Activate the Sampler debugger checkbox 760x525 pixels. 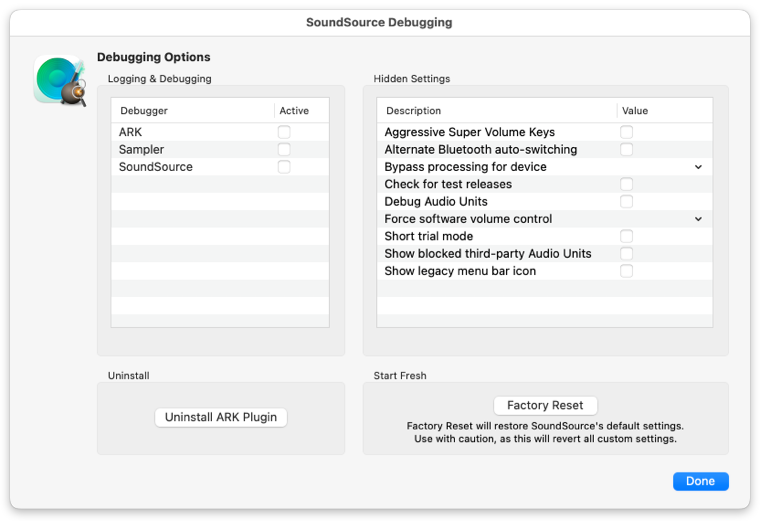tap(284, 149)
